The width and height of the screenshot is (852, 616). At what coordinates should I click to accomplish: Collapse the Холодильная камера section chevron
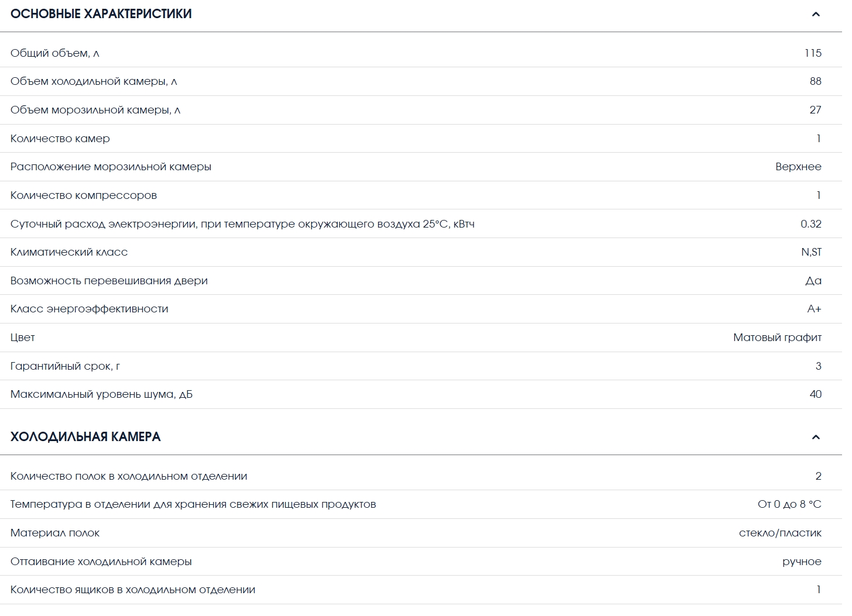[x=816, y=437]
